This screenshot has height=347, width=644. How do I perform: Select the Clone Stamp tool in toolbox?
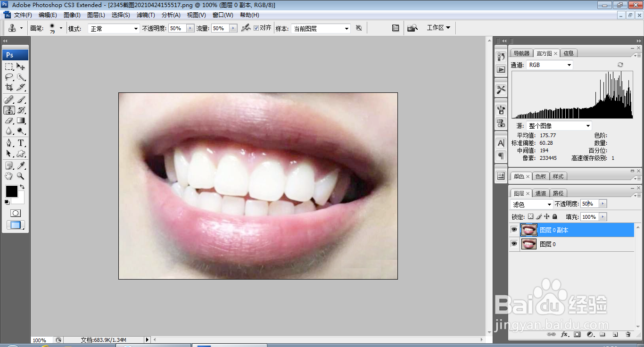pyautogui.click(x=9, y=110)
